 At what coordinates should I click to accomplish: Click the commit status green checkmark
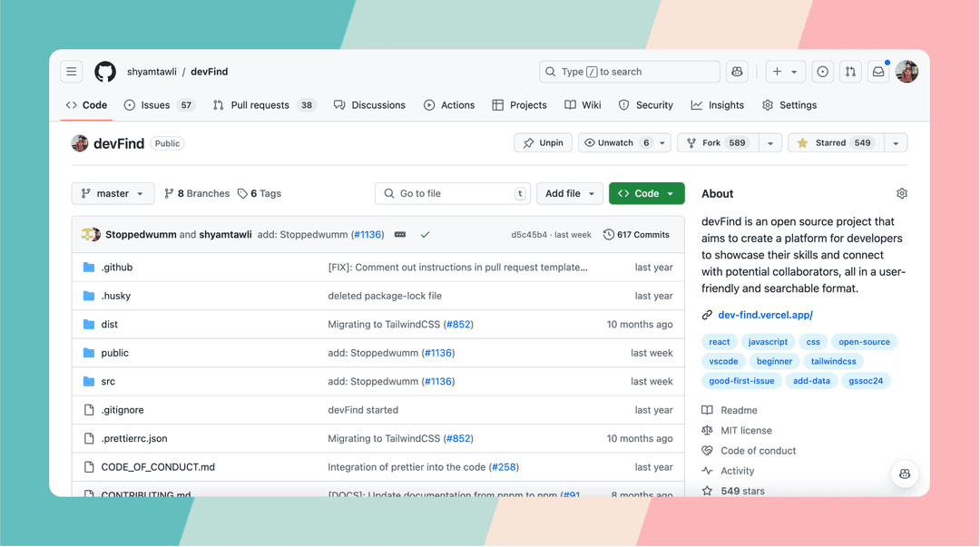point(425,235)
